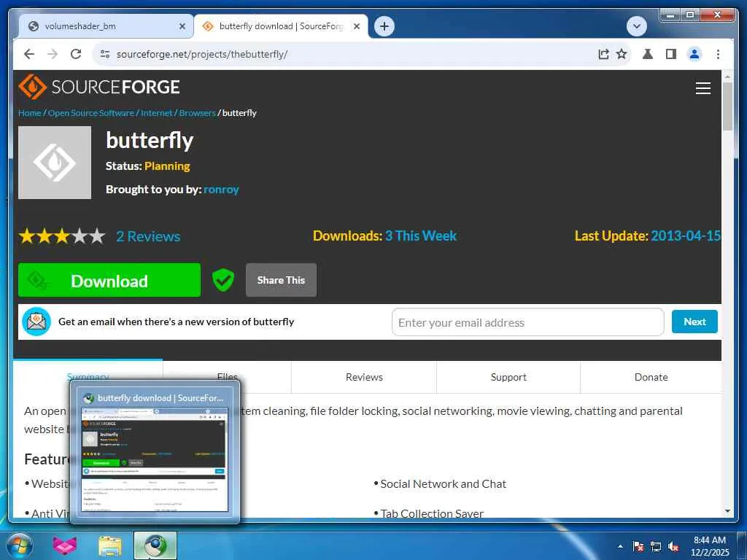
Task: Click the browser forward arrow
Action: click(x=53, y=54)
